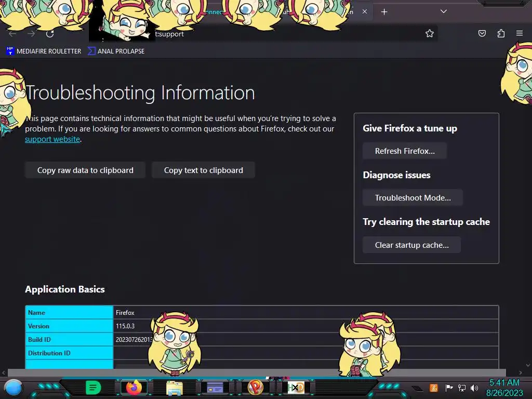Open the Start orb button
The width and height of the screenshot is (532, 399).
click(14, 388)
